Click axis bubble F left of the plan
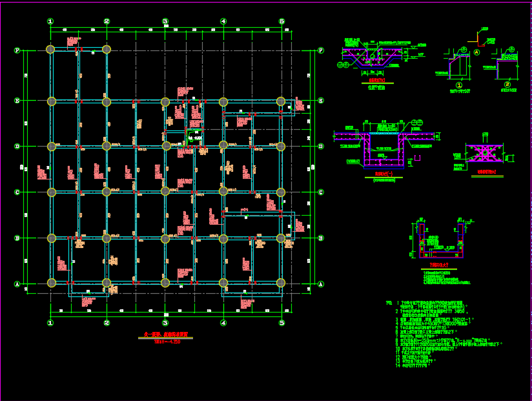The image size is (532, 401). click(17, 50)
